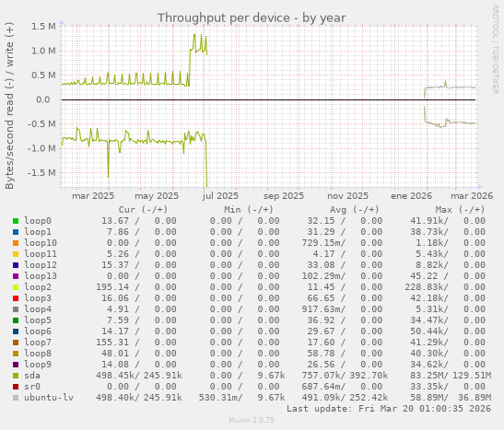Click the 0.0 y-axis label
The height and width of the screenshot is (430, 504).
(x=43, y=99)
